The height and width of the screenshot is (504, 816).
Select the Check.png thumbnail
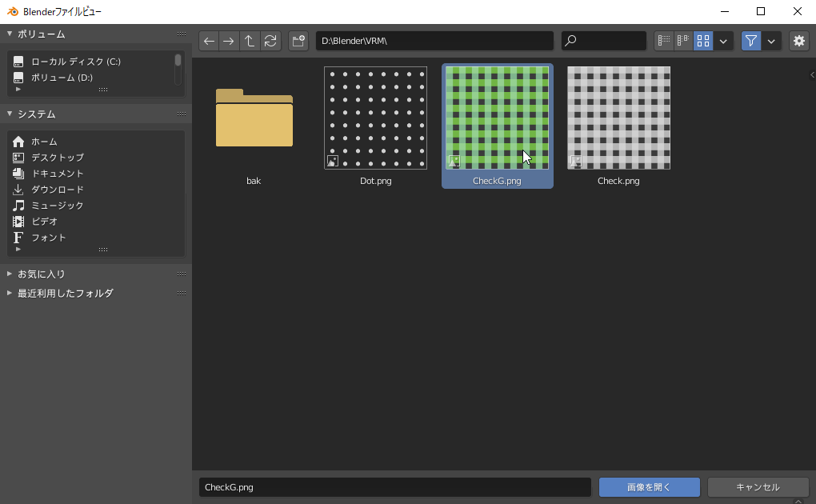click(618, 118)
